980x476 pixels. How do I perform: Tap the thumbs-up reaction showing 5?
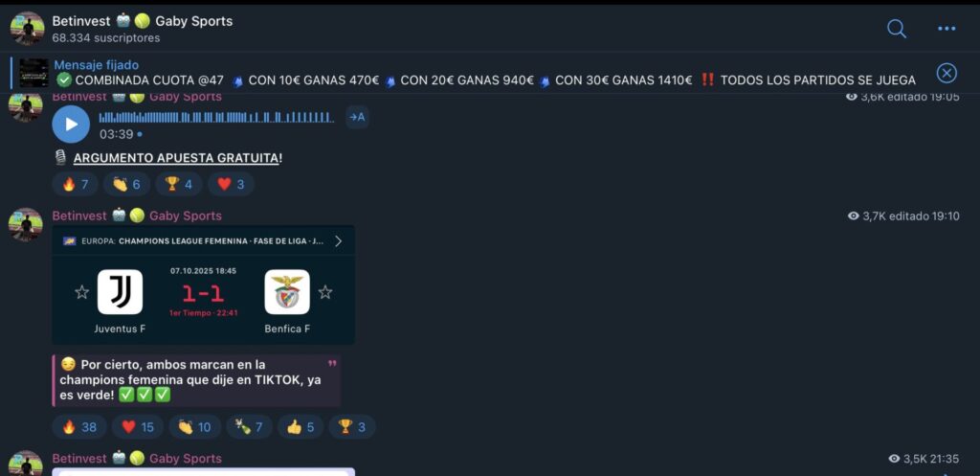click(301, 426)
